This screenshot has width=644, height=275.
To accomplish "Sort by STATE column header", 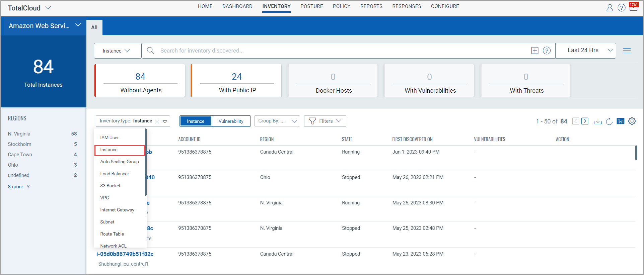I will tap(347, 139).
